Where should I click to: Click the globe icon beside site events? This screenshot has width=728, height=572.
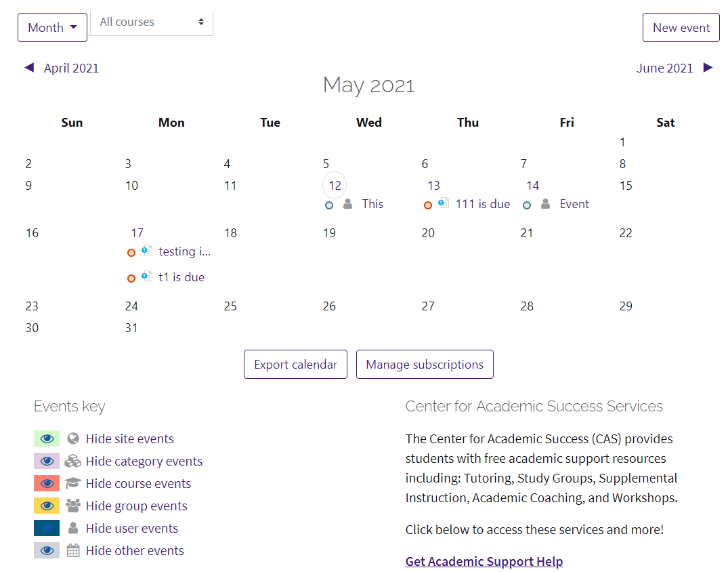pyautogui.click(x=72, y=438)
